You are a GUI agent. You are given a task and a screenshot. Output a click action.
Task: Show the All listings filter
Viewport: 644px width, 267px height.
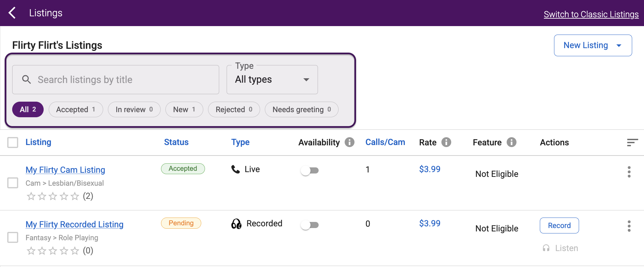[x=28, y=109]
